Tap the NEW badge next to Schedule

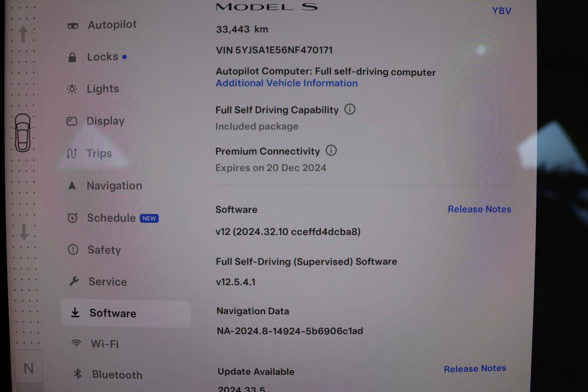tap(149, 218)
